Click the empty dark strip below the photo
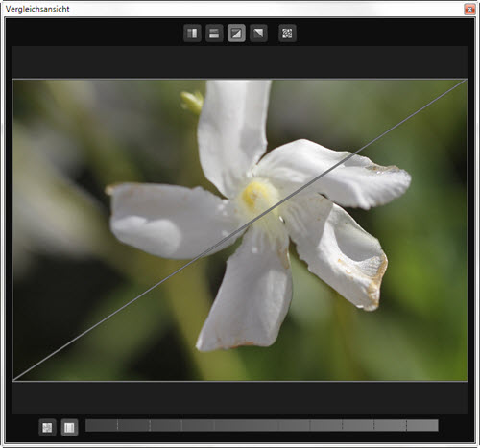 [240, 398]
